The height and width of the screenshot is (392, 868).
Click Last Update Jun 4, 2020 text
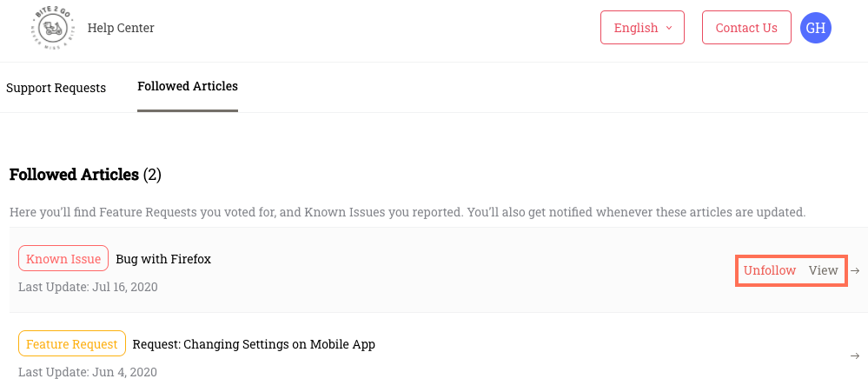point(88,372)
